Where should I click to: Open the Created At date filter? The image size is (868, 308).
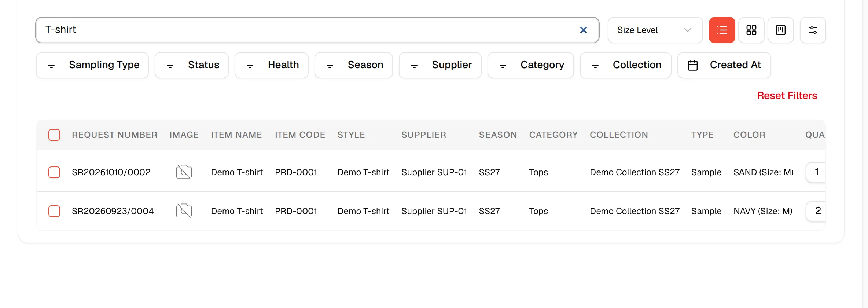724,65
